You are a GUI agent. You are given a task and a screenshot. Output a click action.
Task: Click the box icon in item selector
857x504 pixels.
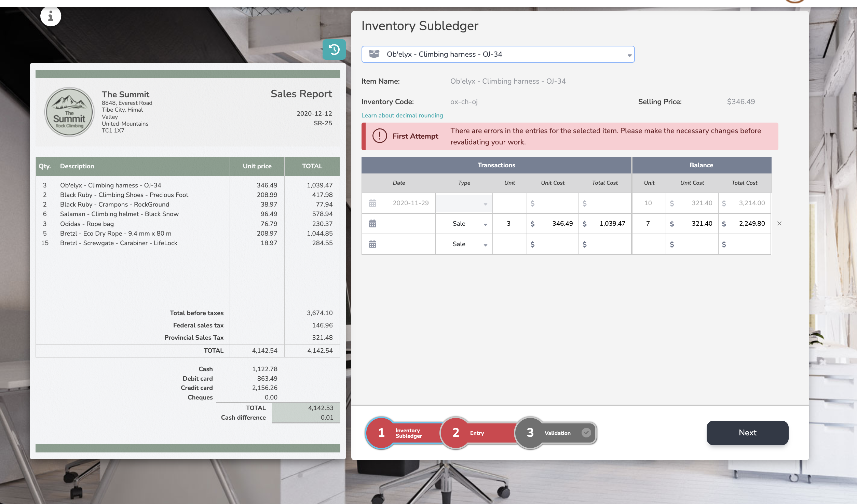coord(374,54)
